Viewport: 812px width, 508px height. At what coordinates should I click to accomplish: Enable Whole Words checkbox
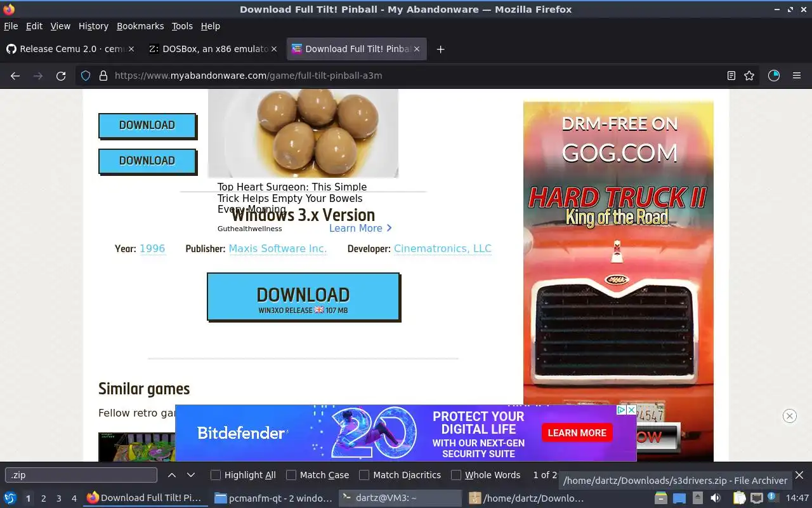(456, 475)
